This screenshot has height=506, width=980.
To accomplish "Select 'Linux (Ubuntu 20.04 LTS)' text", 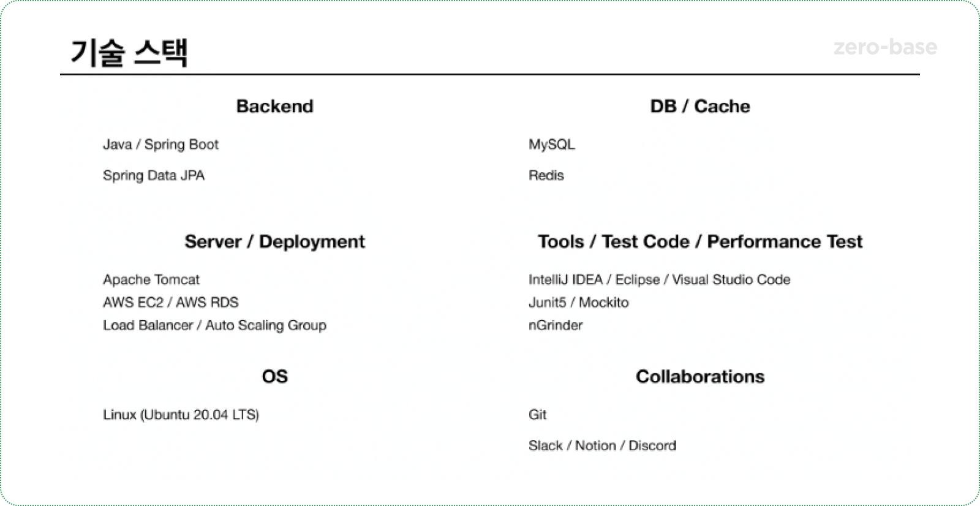I will point(181,415).
